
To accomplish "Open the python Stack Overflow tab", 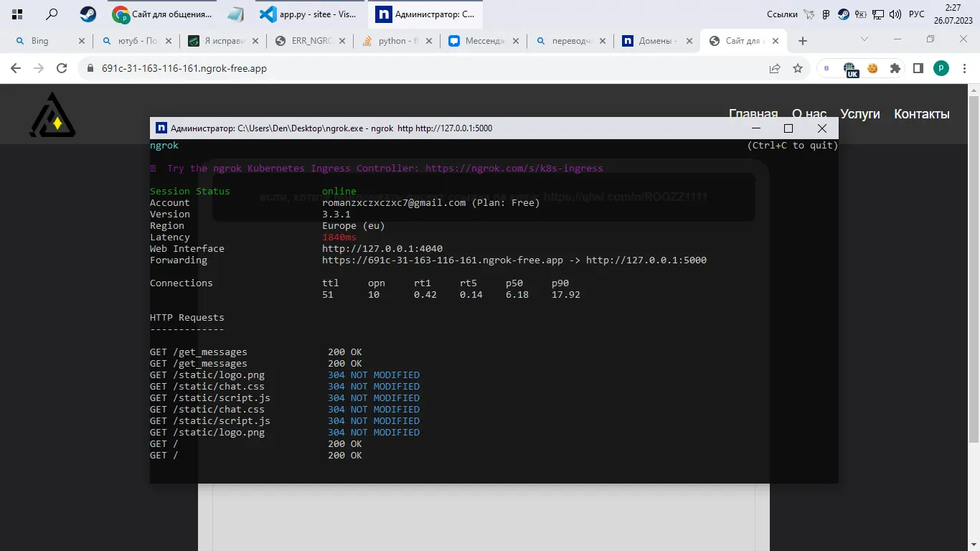I will (x=397, y=41).
